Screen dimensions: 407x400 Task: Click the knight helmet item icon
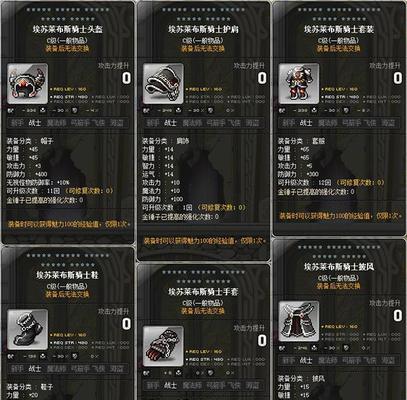(28, 84)
